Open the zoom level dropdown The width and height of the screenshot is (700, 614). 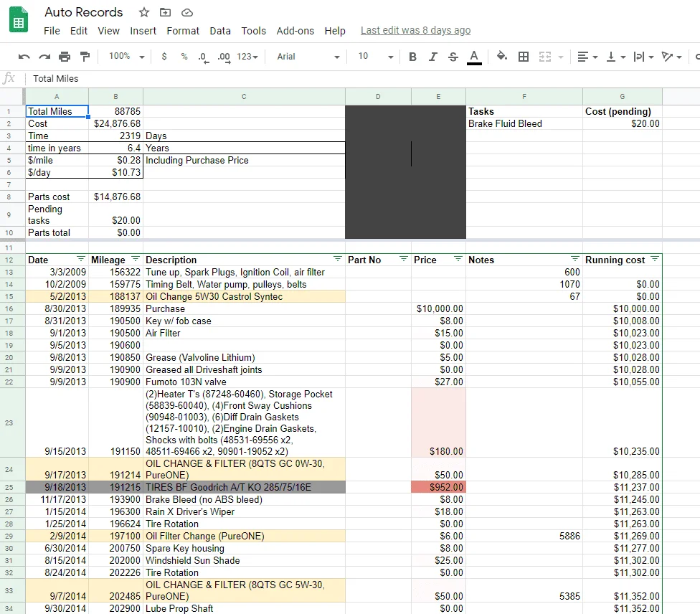pos(126,57)
